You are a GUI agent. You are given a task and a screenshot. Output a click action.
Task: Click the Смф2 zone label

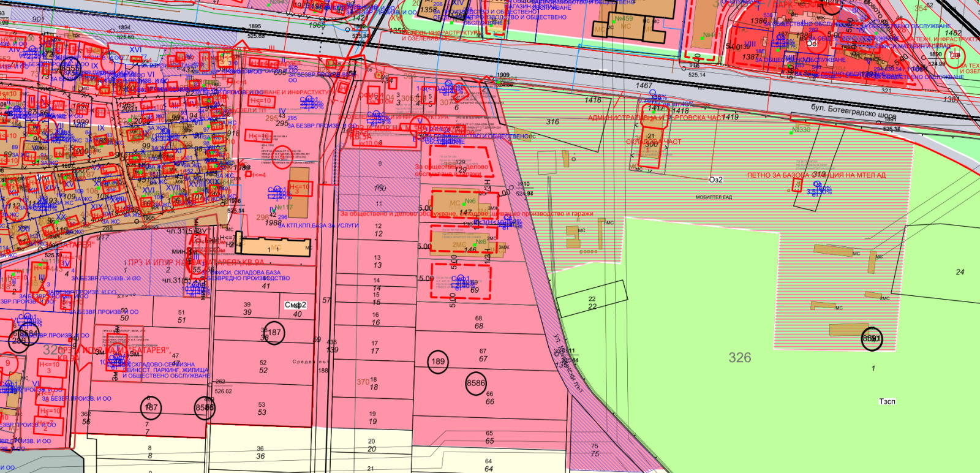click(x=295, y=305)
